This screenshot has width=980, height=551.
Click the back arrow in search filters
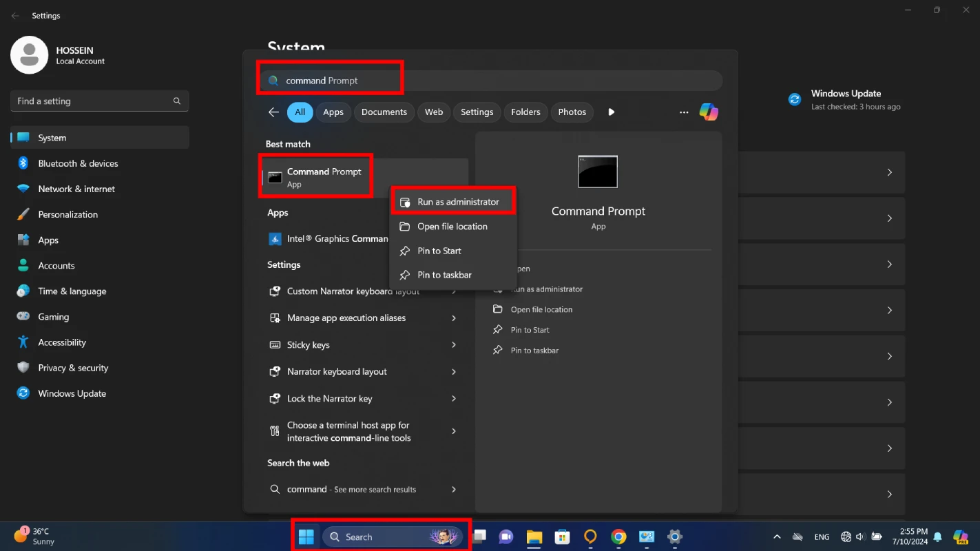[x=273, y=112]
